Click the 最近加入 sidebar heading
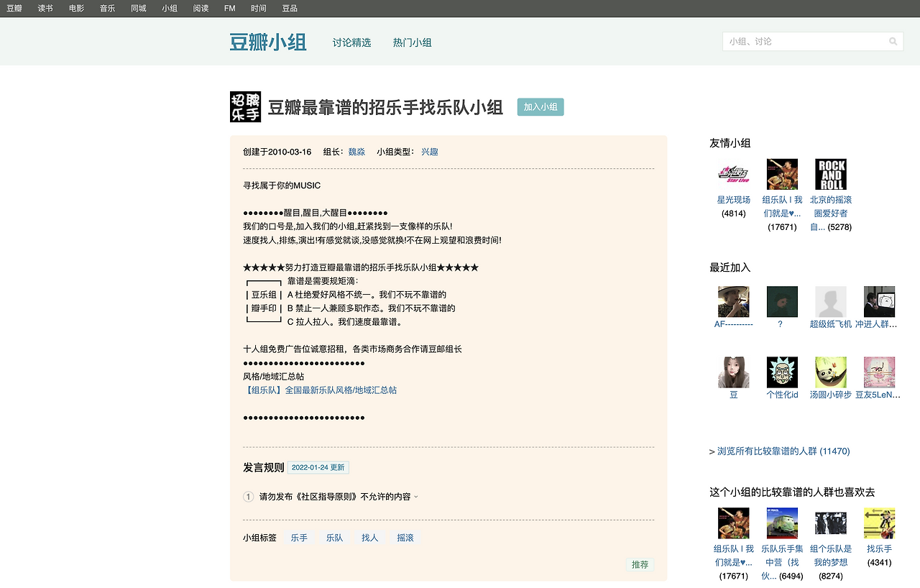 click(x=730, y=267)
